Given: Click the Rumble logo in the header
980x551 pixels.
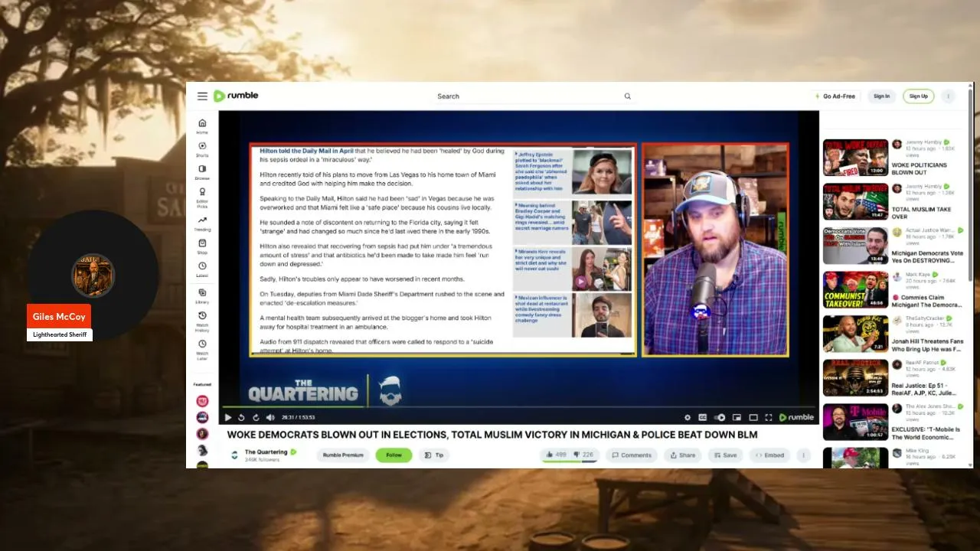Looking at the screenshot, I should tap(236, 96).
